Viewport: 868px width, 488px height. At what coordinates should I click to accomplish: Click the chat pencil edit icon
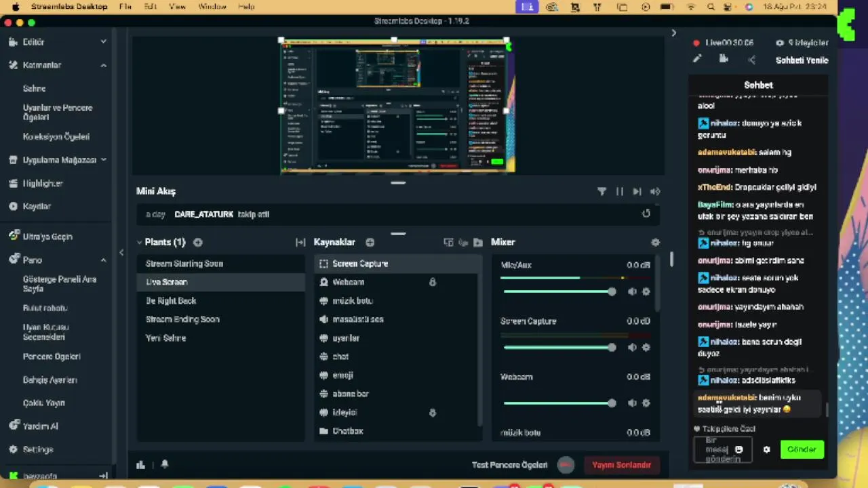(x=696, y=60)
